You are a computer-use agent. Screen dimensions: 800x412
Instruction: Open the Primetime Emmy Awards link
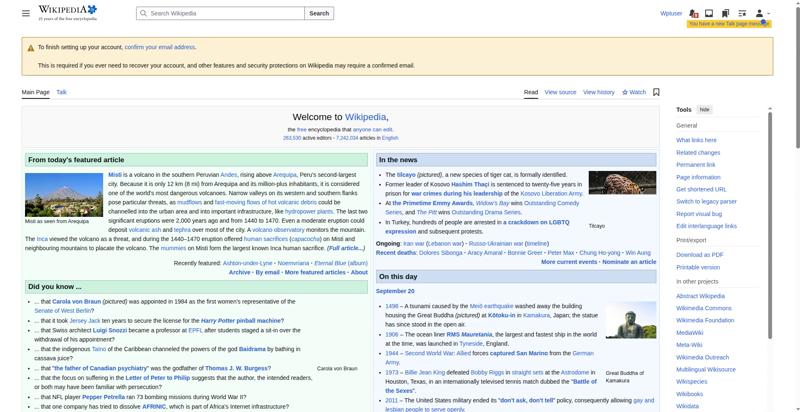(432, 203)
